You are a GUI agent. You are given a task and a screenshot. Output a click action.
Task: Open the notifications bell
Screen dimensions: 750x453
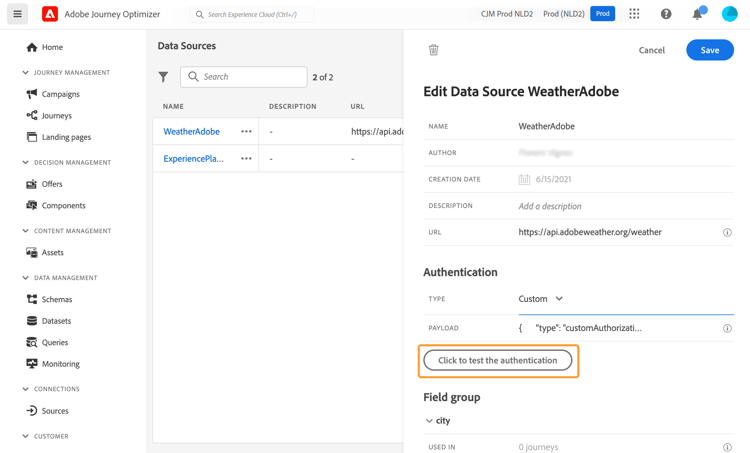pyautogui.click(x=697, y=14)
